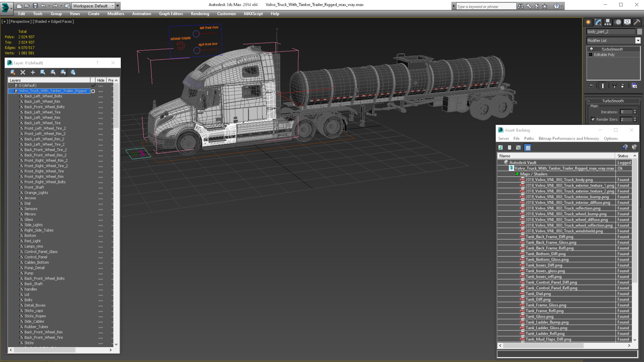Save the file with the floppy icon
This screenshot has height=362, width=644.
coord(35,6)
